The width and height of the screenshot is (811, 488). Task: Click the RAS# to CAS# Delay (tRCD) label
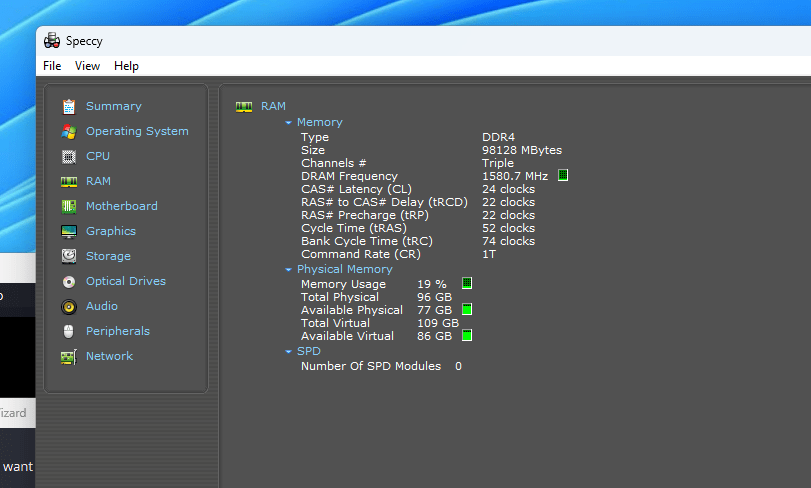point(384,202)
